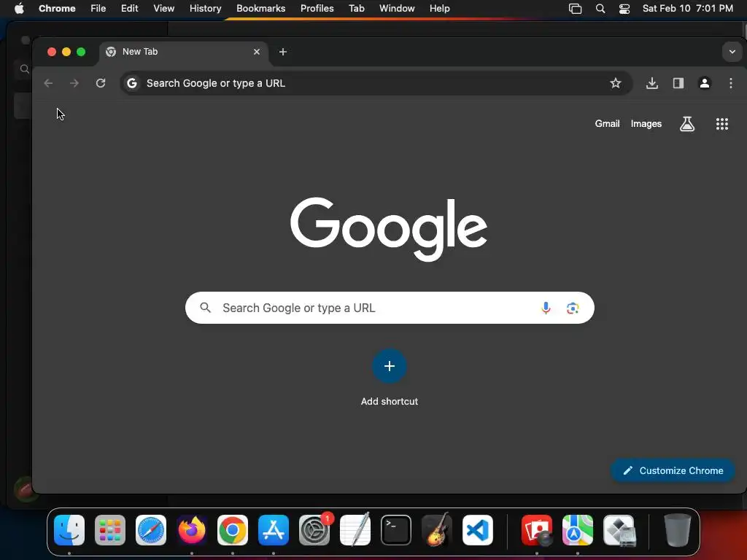Launch GarageBand from the Dock
The height and width of the screenshot is (560, 747).
tap(437, 530)
